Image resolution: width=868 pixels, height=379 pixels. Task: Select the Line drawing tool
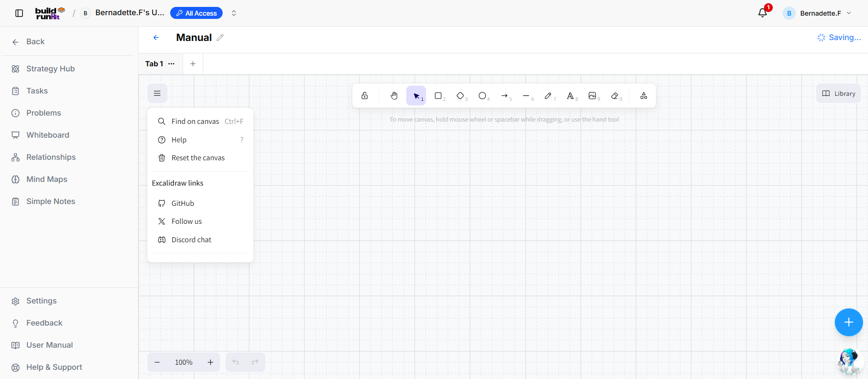click(x=527, y=96)
